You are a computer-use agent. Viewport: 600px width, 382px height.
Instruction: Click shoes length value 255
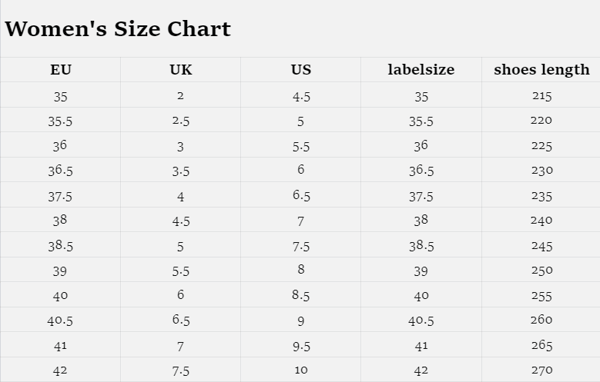coord(541,296)
